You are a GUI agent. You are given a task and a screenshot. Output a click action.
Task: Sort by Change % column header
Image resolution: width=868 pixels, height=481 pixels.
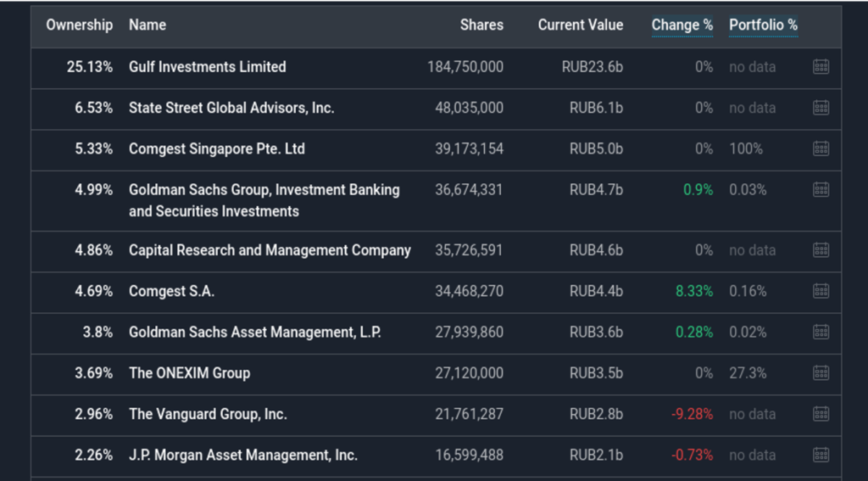[x=682, y=25]
